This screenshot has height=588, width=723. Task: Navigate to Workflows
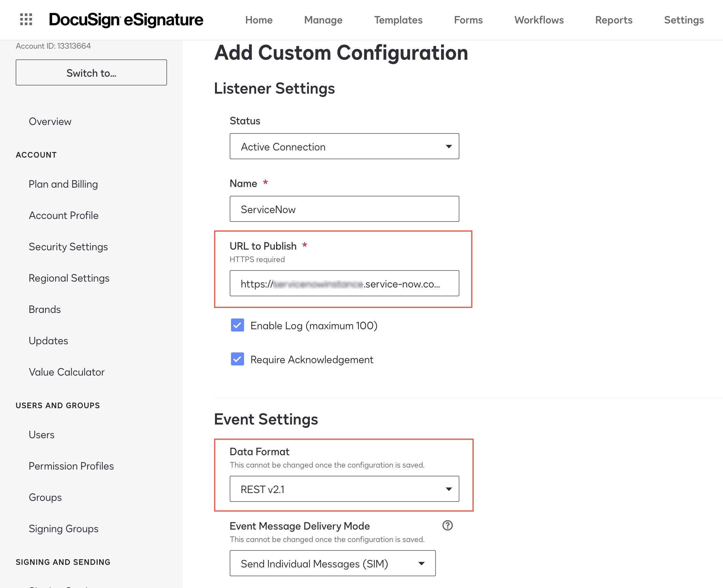[x=539, y=20]
